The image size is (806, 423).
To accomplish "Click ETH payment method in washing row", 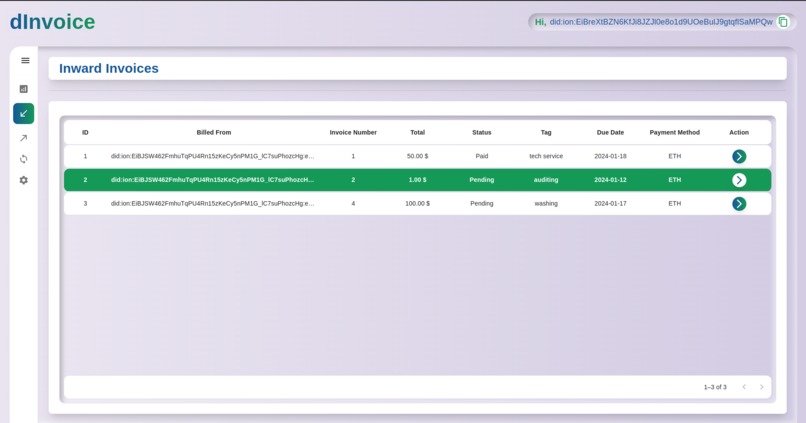I will 674,204.
